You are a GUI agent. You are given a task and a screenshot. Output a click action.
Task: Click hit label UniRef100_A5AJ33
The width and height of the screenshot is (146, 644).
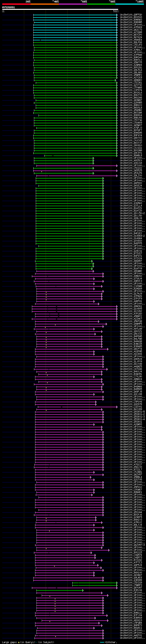(131, 467)
